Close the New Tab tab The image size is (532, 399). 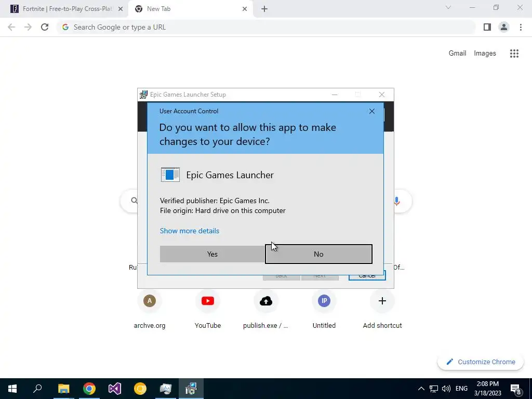(x=245, y=9)
